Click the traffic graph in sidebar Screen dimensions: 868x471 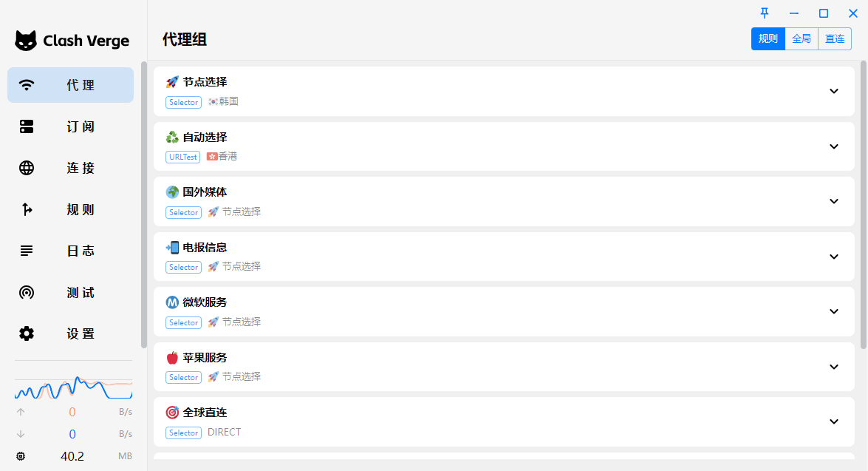tap(73, 387)
